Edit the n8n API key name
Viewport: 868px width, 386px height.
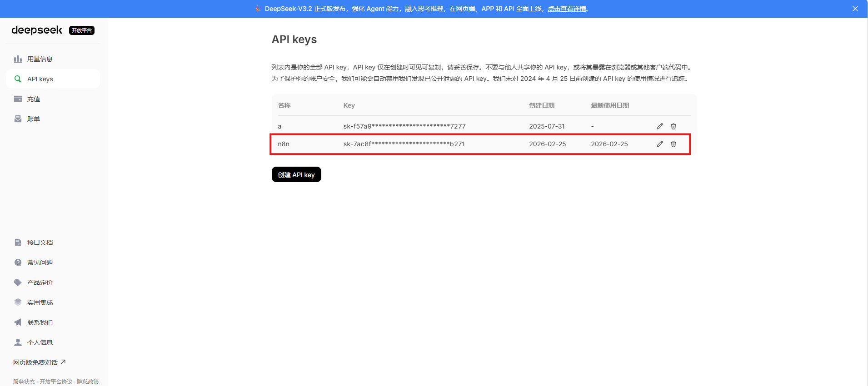click(x=659, y=144)
